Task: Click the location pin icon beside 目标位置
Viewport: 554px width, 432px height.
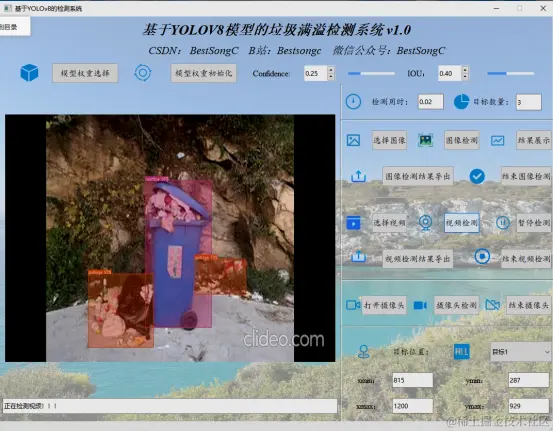Action: [x=364, y=352]
